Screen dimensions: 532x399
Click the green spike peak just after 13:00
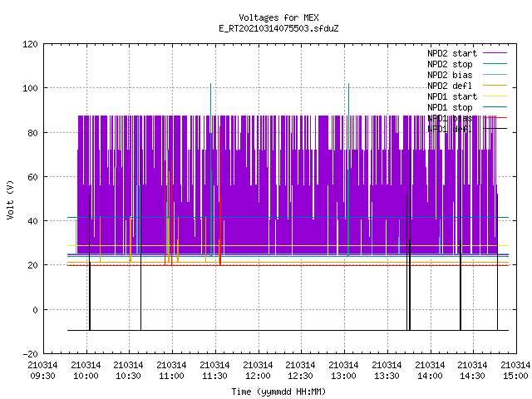(348, 85)
